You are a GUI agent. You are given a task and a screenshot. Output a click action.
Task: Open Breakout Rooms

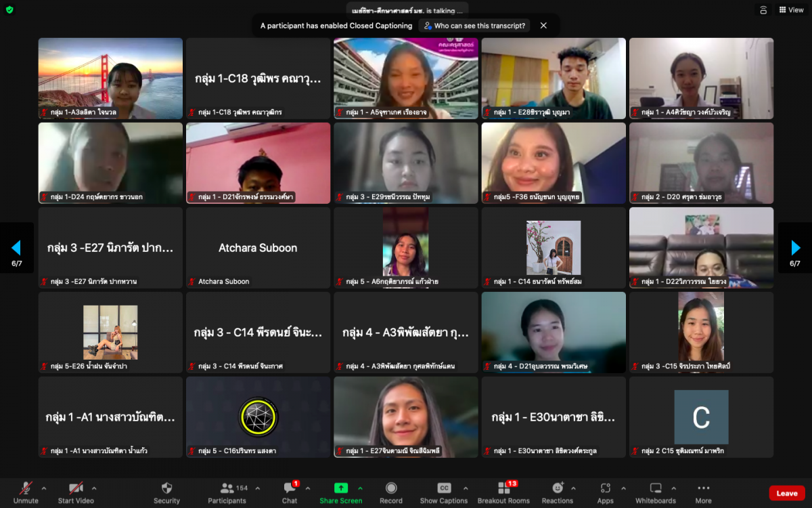click(x=503, y=492)
